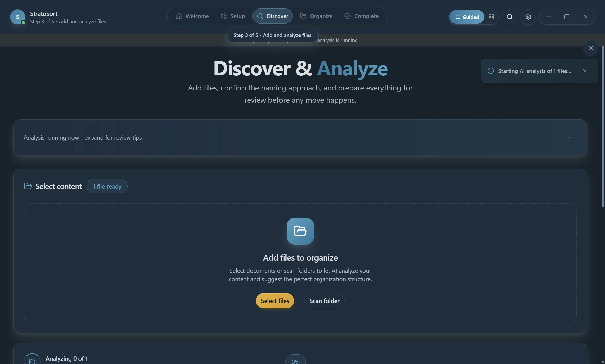Click the Analyzing 0 of 1 status text
The height and width of the screenshot is (364, 605).
(x=67, y=359)
